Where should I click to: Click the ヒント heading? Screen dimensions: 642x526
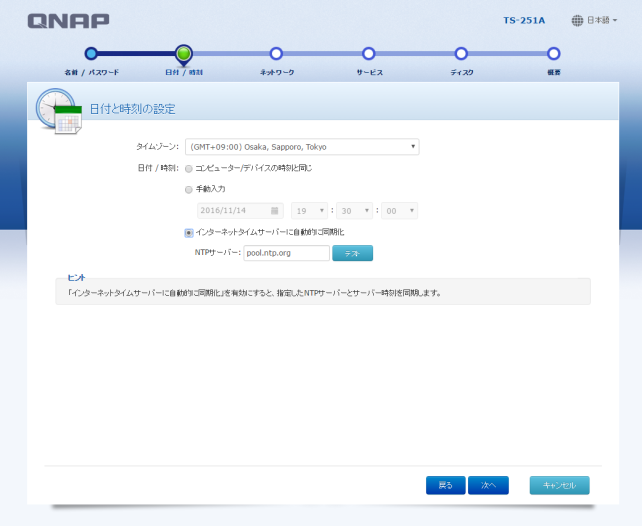pyautogui.click(x=77, y=278)
